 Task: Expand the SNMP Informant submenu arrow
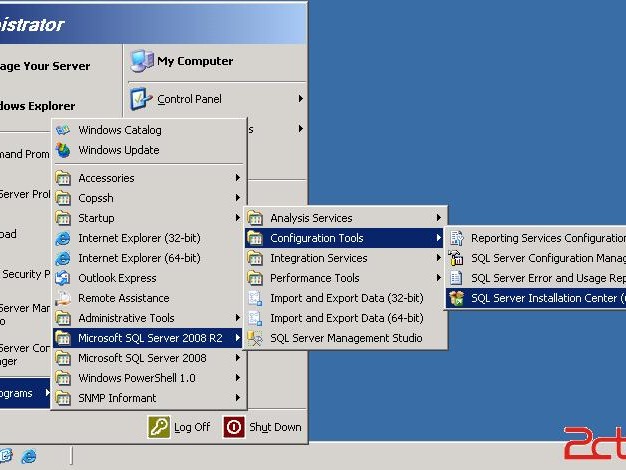click(238, 397)
